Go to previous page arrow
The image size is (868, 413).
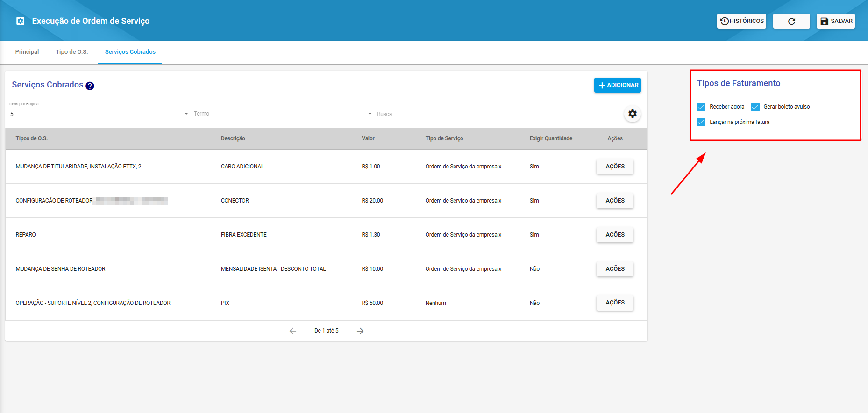coord(293,331)
